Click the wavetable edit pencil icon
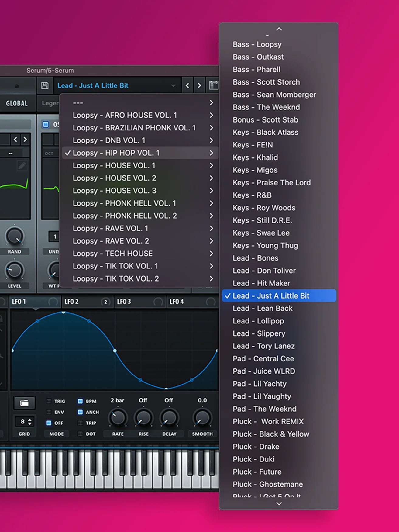 (22, 166)
